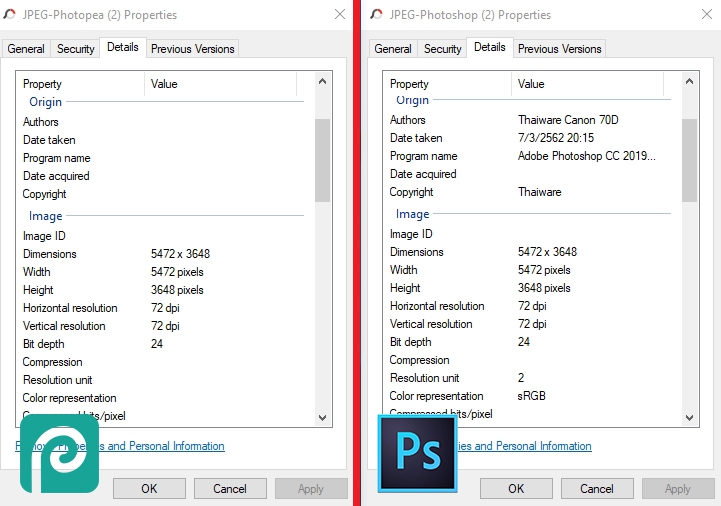Click scrollbar thumb in Photopea details list
Screen dimensions: 721x506
pyautogui.click(x=322, y=160)
